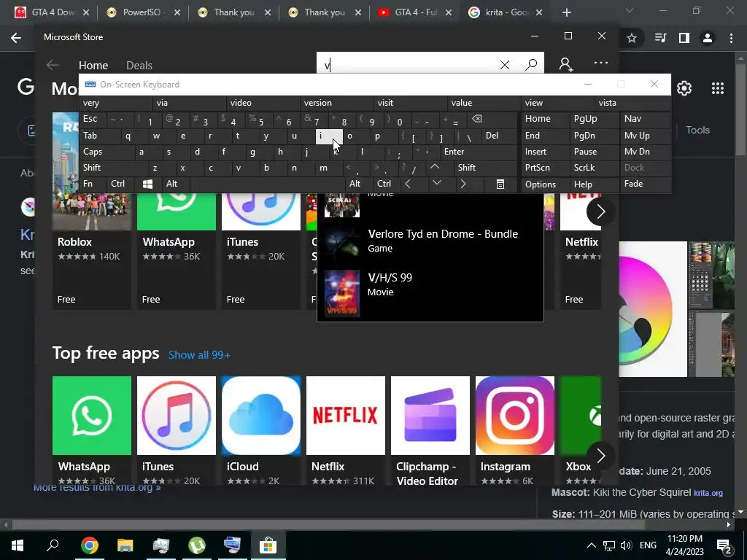Open Google apps grid icon
Viewport: 747px width, 560px height.
[x=718, y=88]
